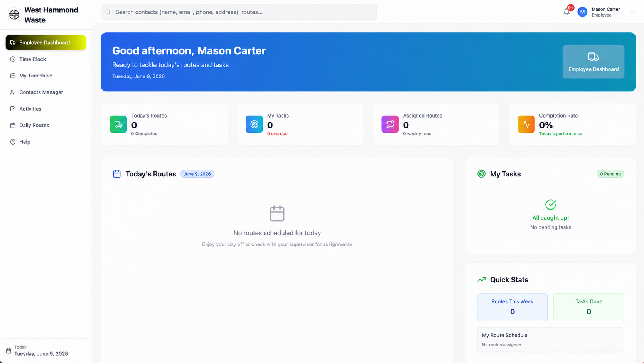Click the 9+ notification count badge

coord(570,8)
